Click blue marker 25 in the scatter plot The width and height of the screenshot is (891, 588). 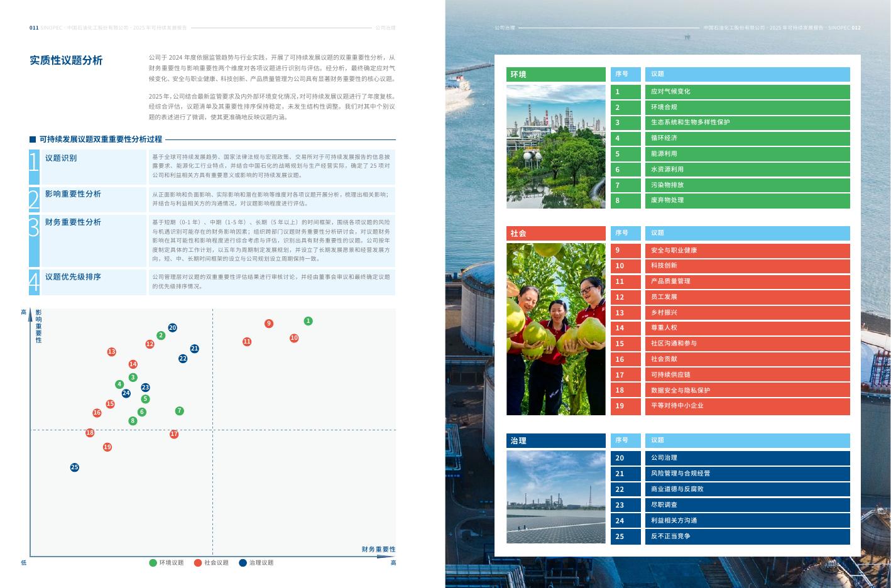[75, 467]
